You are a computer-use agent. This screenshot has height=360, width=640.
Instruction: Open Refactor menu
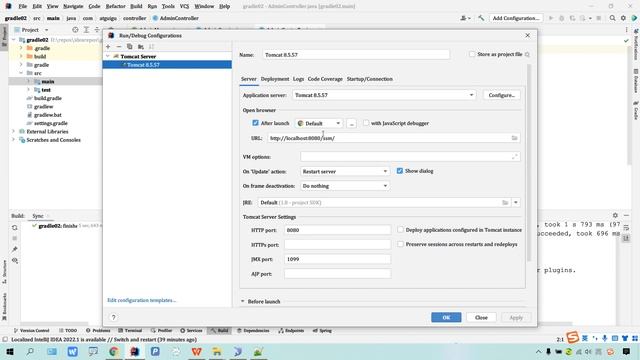click(116, 6)
